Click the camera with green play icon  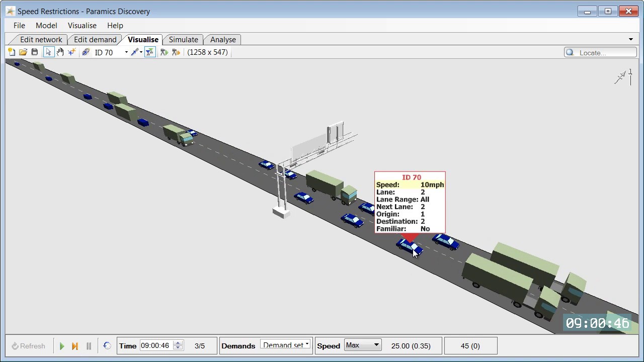(165, 52)
